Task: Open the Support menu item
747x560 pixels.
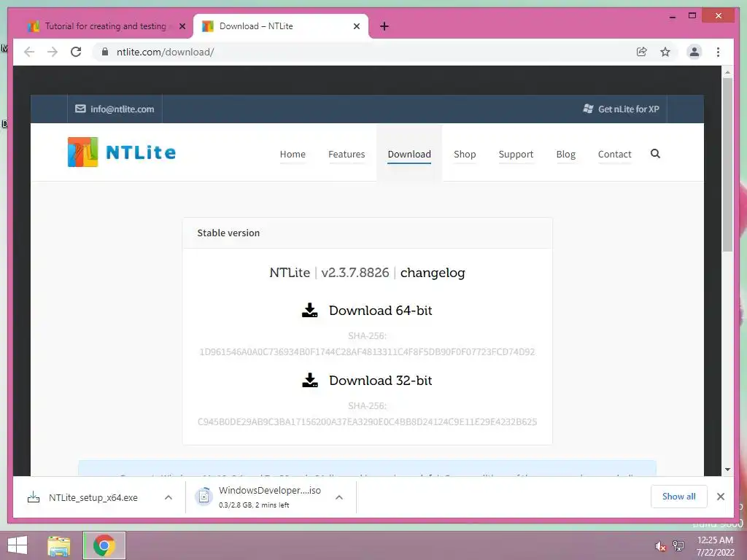Action: point(516,155)
